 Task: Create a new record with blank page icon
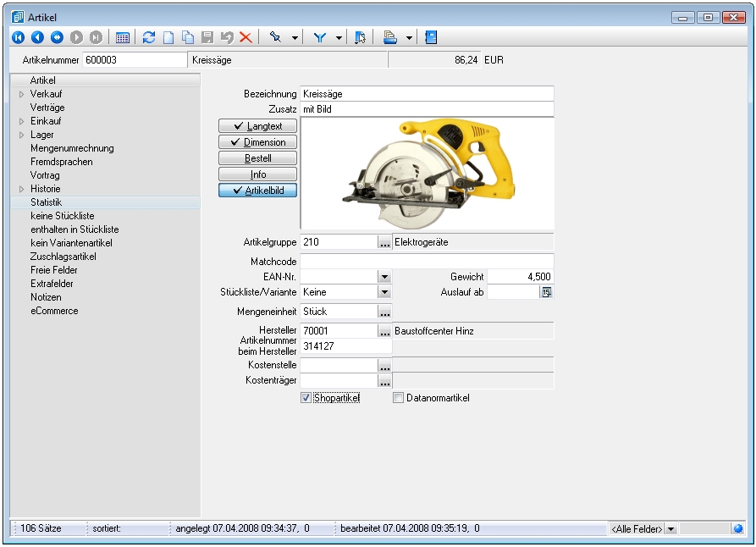[x=168, y=37]
